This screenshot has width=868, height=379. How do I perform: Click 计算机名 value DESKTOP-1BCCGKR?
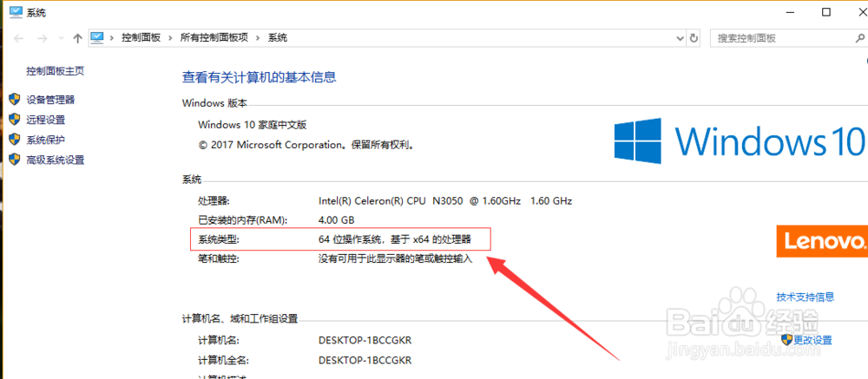[x=365, y=340]
